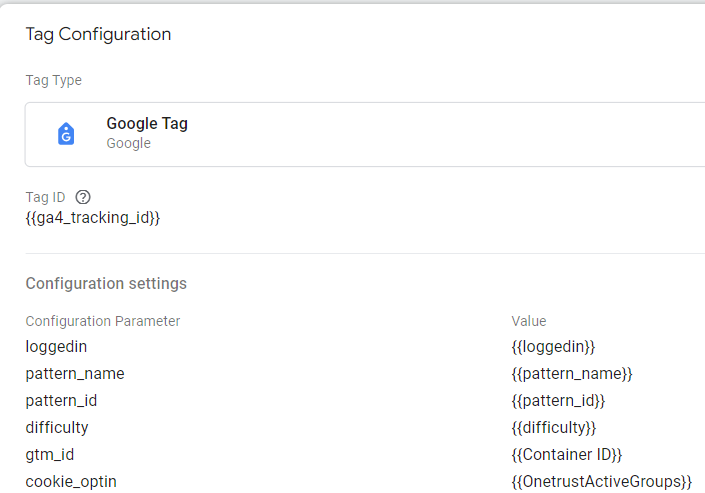This screenshot has width=705, height=493.
Task: Select the {{ga4_tracking_id}} Tag ID value
Action: click(x=93, y=217)
